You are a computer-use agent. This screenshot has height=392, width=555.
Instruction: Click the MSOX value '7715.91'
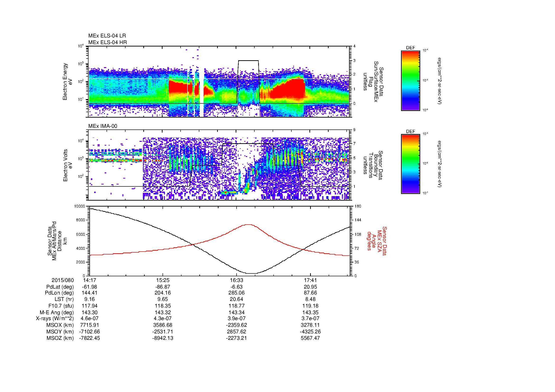[89, 325]
